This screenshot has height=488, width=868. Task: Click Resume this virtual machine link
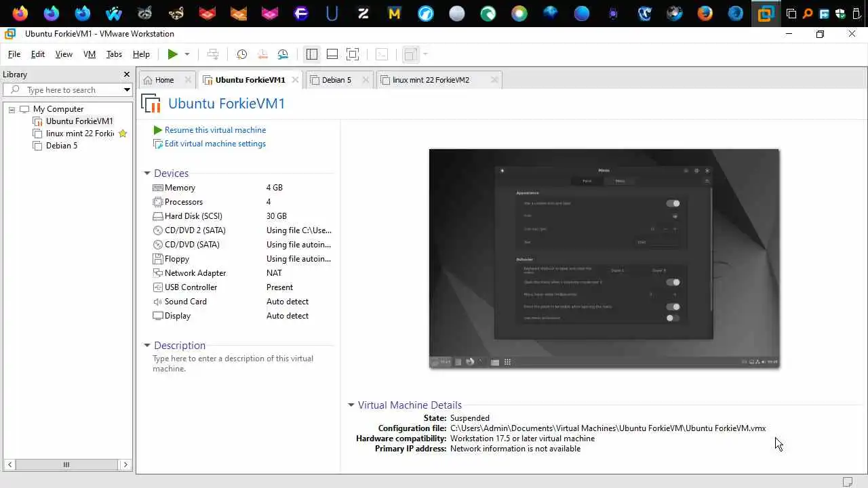pyautogui.click(x=215, y=130)
